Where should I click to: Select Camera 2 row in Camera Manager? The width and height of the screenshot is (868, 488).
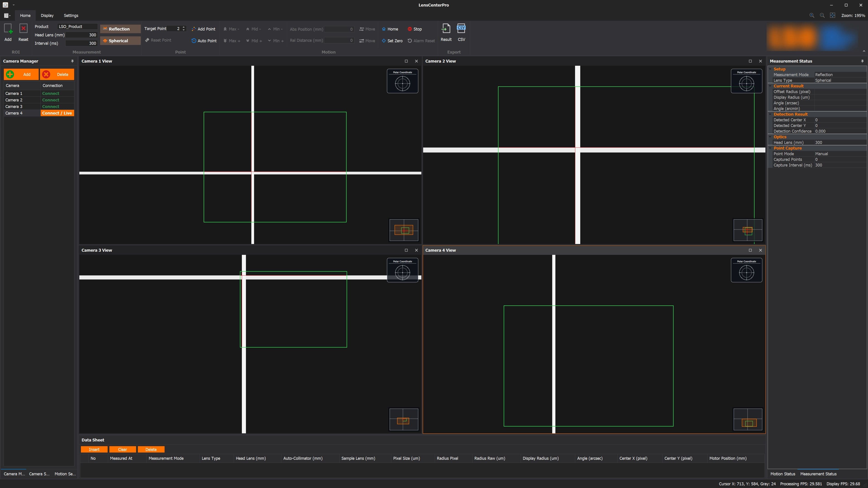[39, 100]
